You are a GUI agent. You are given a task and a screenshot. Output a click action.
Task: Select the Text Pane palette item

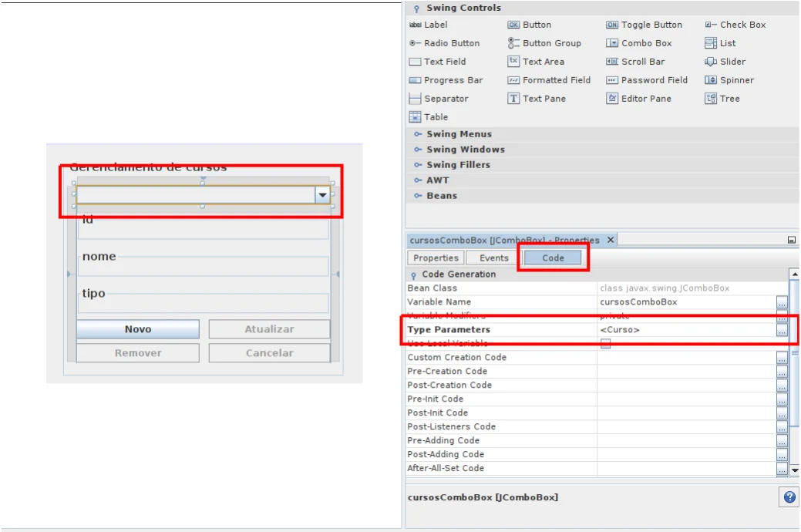pyautogui.click(x=537, y=98)
